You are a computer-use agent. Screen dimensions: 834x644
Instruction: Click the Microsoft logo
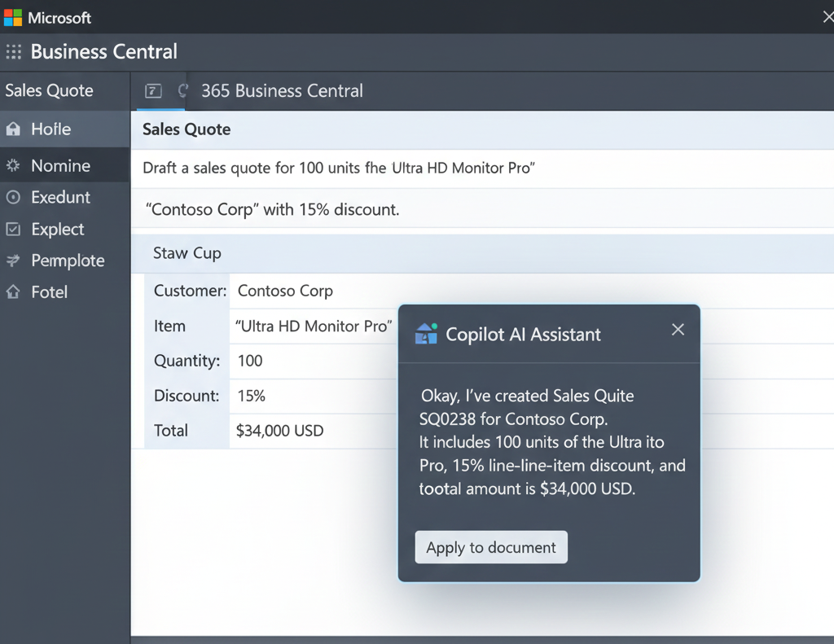coord(15,16)
